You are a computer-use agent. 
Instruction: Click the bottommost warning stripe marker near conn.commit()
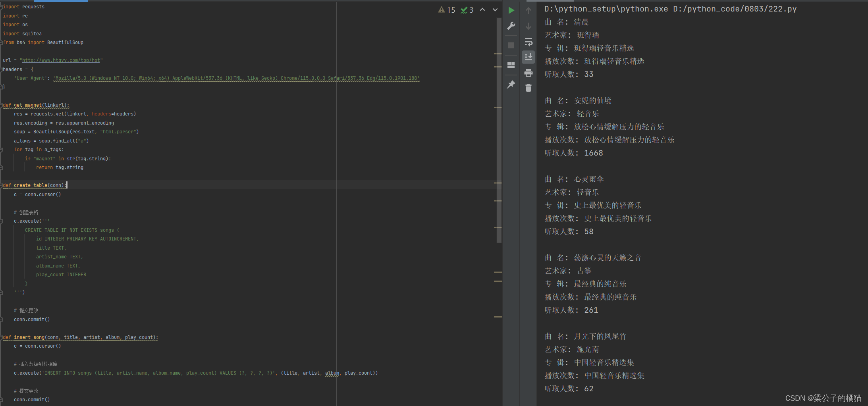tap(498, 317)
